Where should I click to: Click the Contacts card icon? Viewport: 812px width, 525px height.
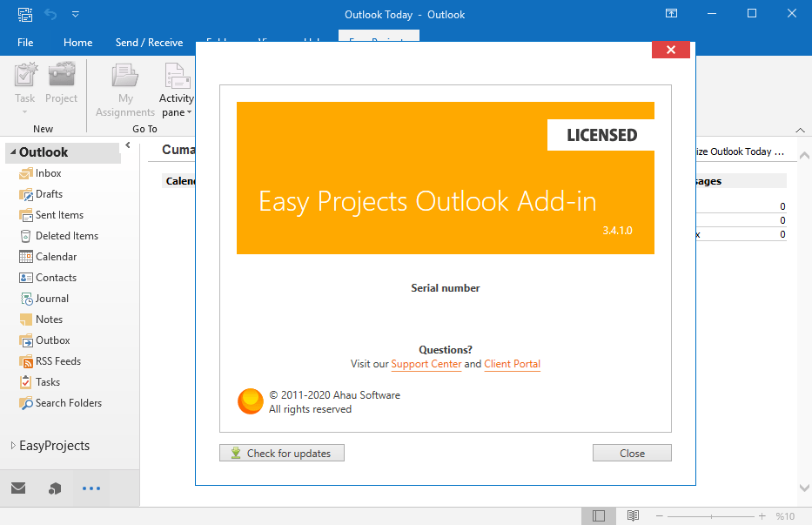26,278
